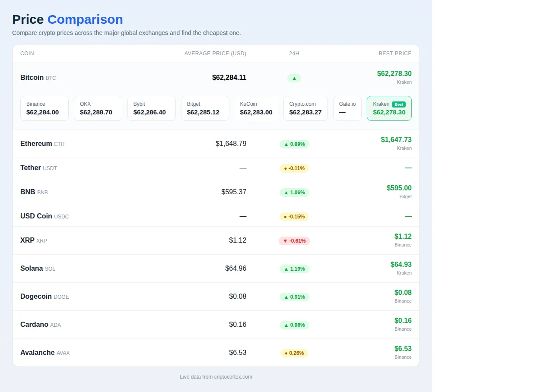Expand the Ethereum ETH row

pyautogui.click(x=216, y=144)
